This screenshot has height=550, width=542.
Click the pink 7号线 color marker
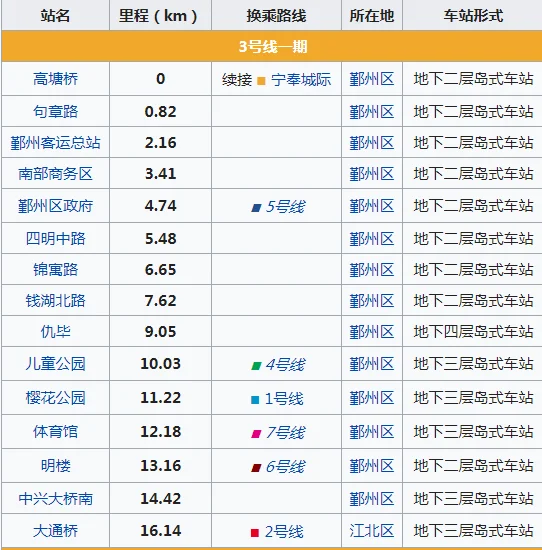pos(256,434)
